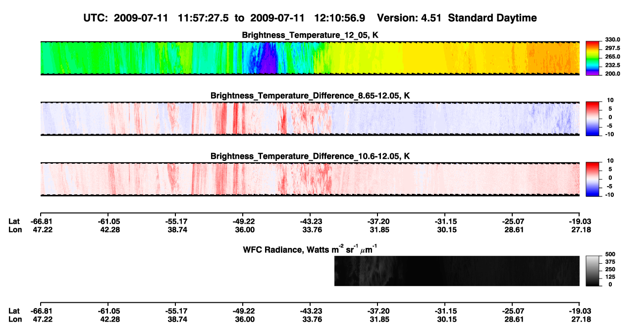
Task: Click the dark WFC Radiance image strip
Action: pyautogui.click(x=457, y=271)
